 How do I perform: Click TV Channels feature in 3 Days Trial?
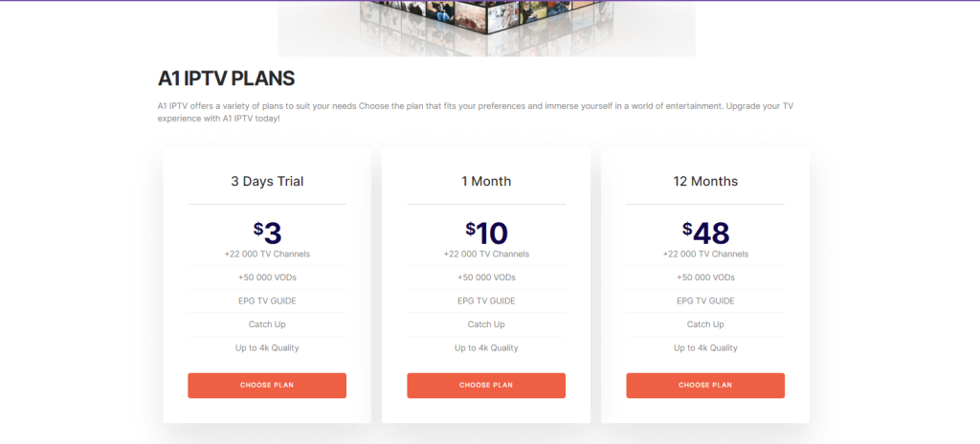point(267,255)
